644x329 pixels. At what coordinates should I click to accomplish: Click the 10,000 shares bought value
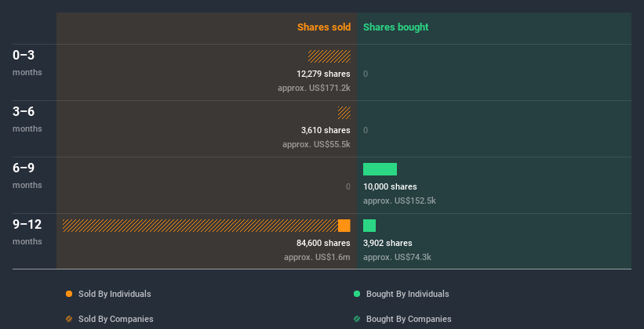(390, 186)
